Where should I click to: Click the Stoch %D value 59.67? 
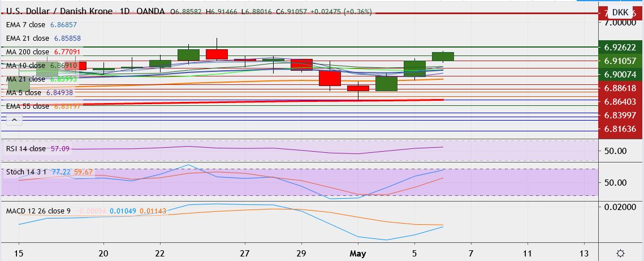(83, 172)
